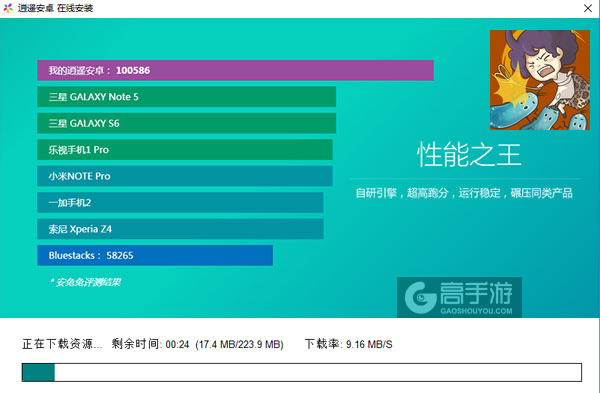Image resolution: width=600 pixels, height=393 pixels.
Task: Click the 高手游 watermark logo icon
Action: [421, 297]
